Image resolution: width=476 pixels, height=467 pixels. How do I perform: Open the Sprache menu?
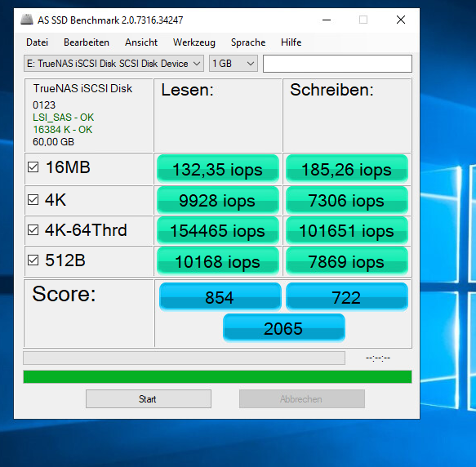coord(248,42)
